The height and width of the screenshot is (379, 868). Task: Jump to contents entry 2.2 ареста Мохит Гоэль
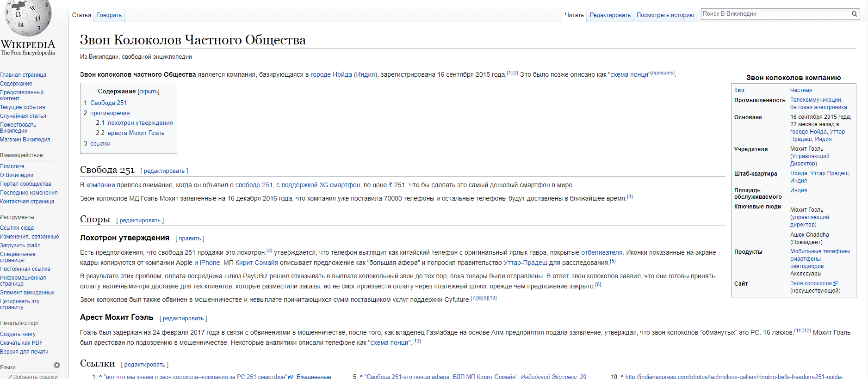[130, 133]
